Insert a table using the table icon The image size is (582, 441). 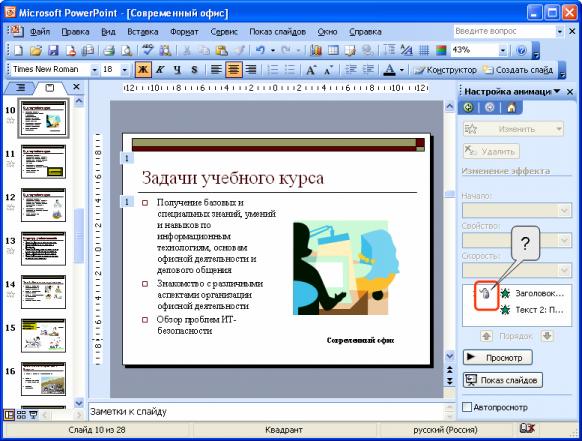[333, 50]
